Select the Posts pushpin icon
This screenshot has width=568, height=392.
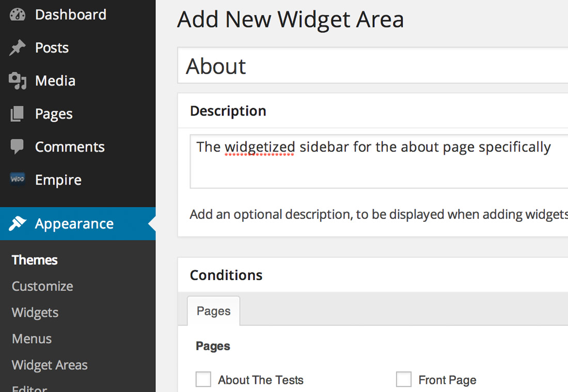pos(16,47)
